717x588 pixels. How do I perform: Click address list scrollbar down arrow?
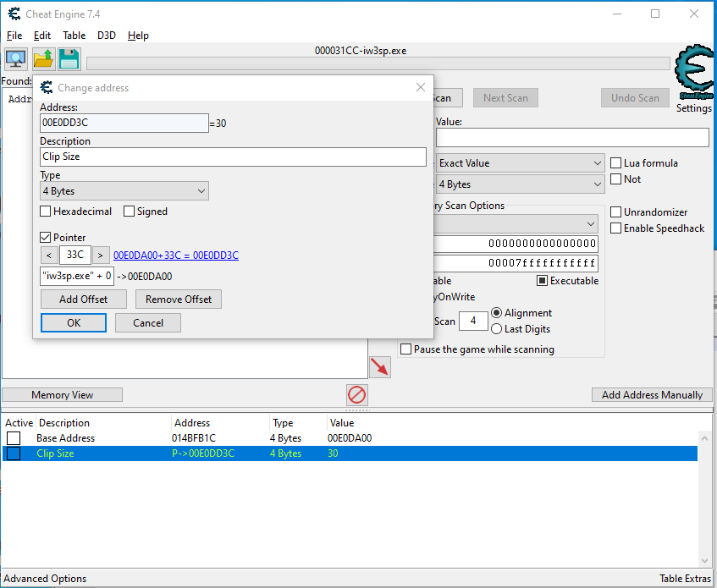pos(704,560)
